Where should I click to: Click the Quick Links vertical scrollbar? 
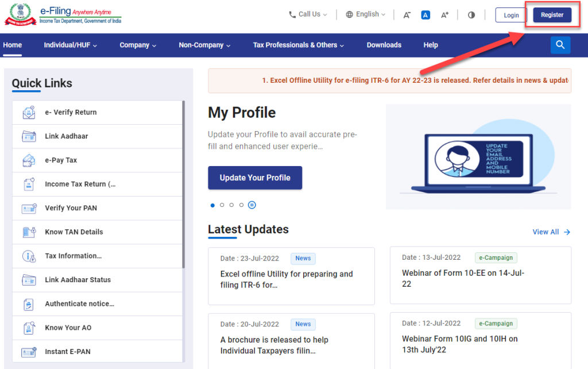[183, 184]
